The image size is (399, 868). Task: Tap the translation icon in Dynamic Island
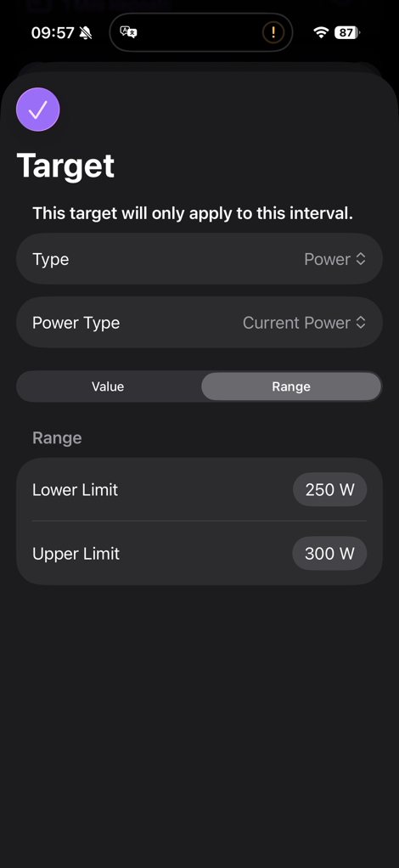[128, 32]
